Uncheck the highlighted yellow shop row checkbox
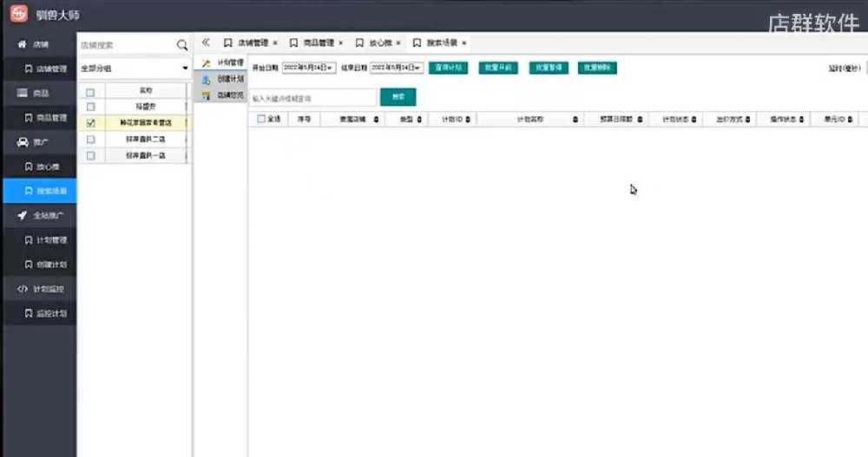 [91, 123]
